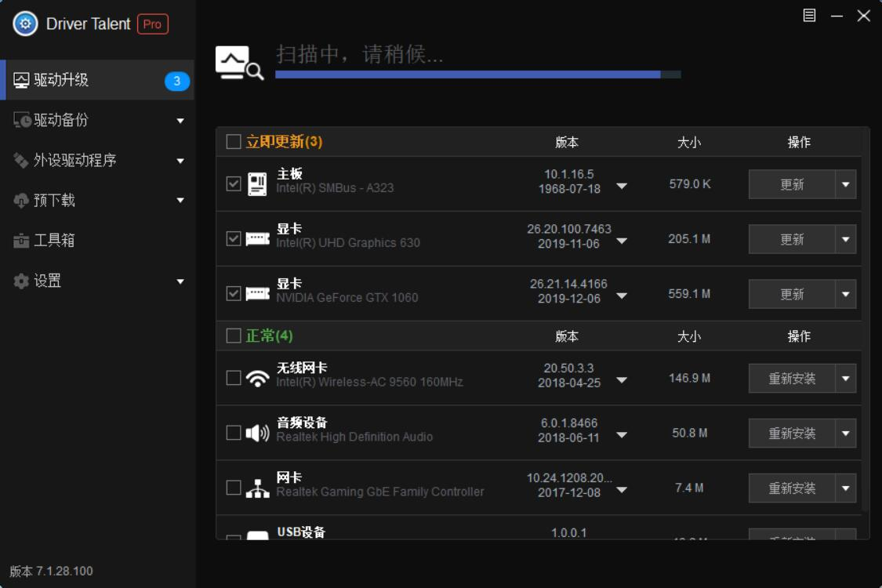882x588 pixels.
Task: Click the blue scan progress bar
Action: [x=478, y=74]
